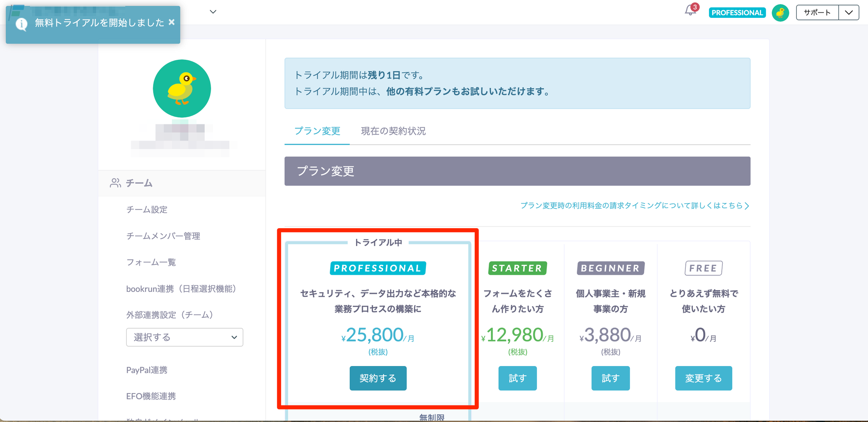This screenshot has width=868, height=422.
Task: Click the team icon in sidebar
Action: coord(115,183)
